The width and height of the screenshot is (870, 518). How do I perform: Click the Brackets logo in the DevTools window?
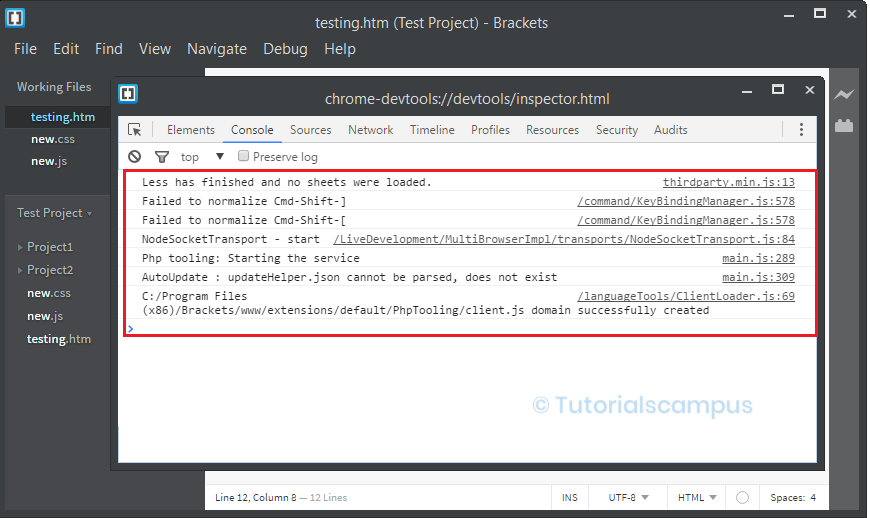coord(128,94)
